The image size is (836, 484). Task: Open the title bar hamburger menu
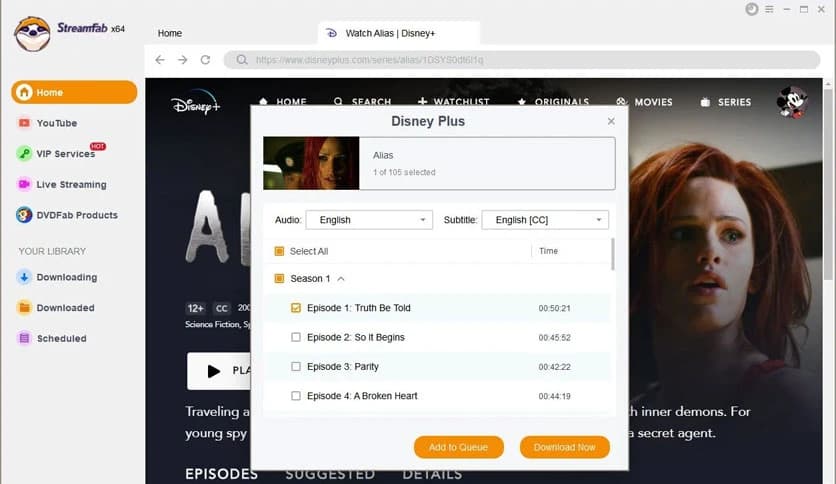pos(769,9)
